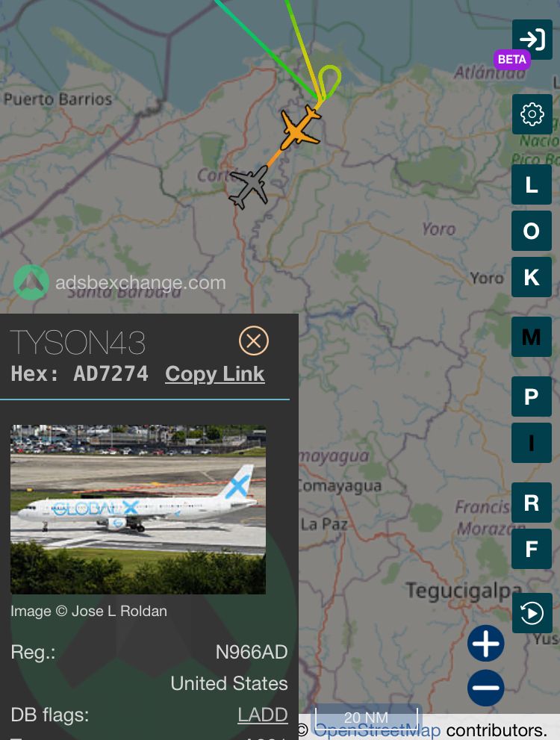Zoom in with the plus button

[x=486, y=643]
